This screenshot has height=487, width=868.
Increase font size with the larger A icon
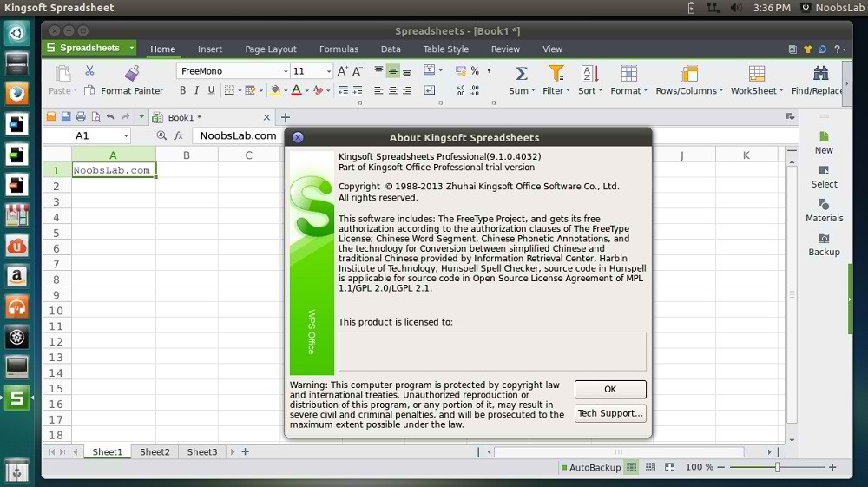point(343,71)
